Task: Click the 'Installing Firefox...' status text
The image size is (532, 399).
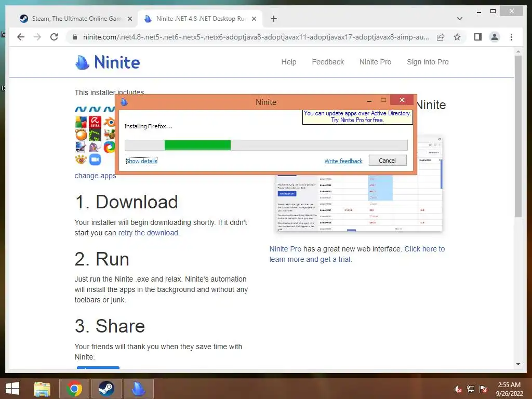Action: click(148, 126)
